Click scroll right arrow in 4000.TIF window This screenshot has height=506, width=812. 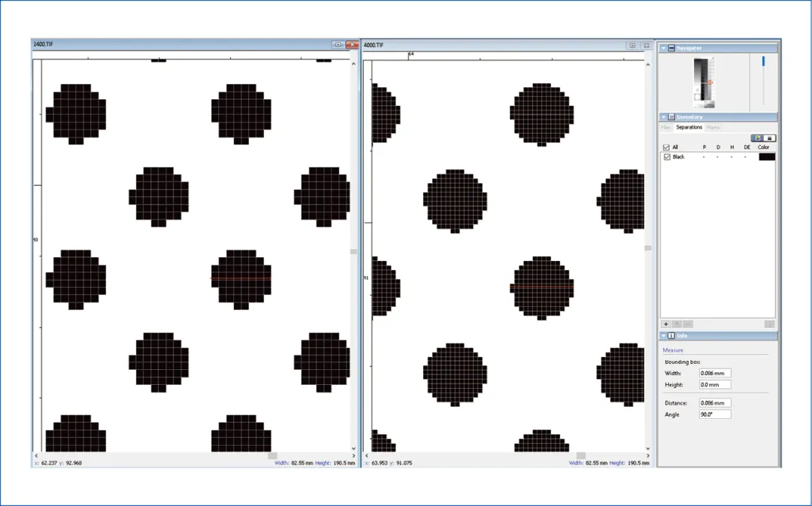coord(648,456)
